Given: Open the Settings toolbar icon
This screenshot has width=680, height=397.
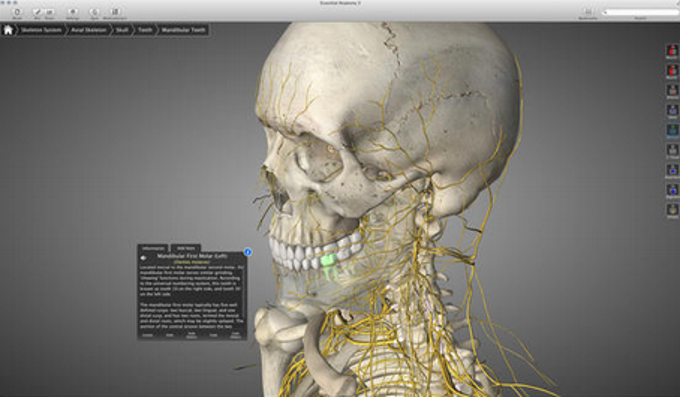Looking at the screenshot, I should (72, 13).
